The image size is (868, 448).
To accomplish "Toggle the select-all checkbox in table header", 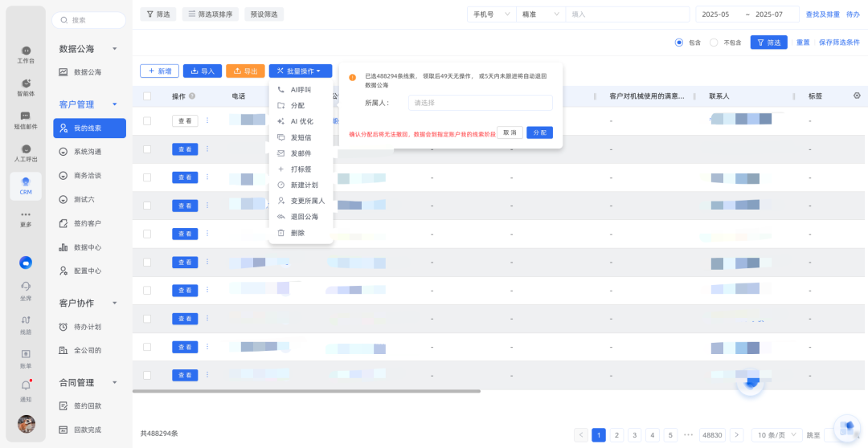I will [x=147, y=96].
